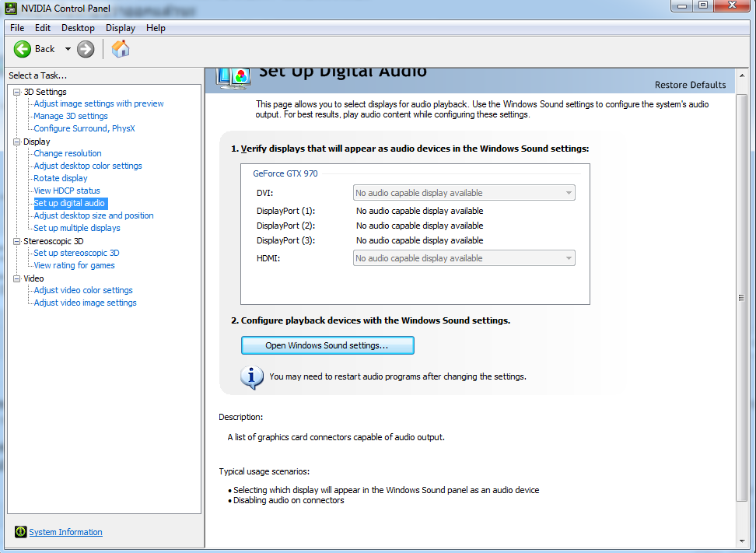
Task: Click the grey Forward arrow icon
Action: pos(86,49)
